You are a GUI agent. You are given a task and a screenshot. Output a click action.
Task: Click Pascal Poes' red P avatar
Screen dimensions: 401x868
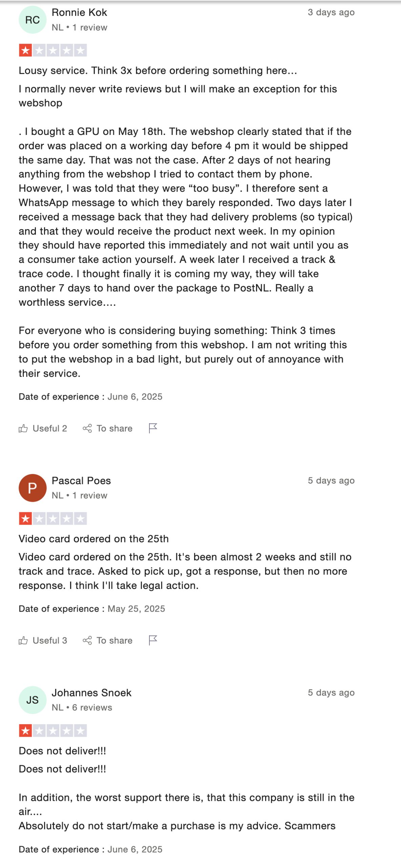[33, 488]
